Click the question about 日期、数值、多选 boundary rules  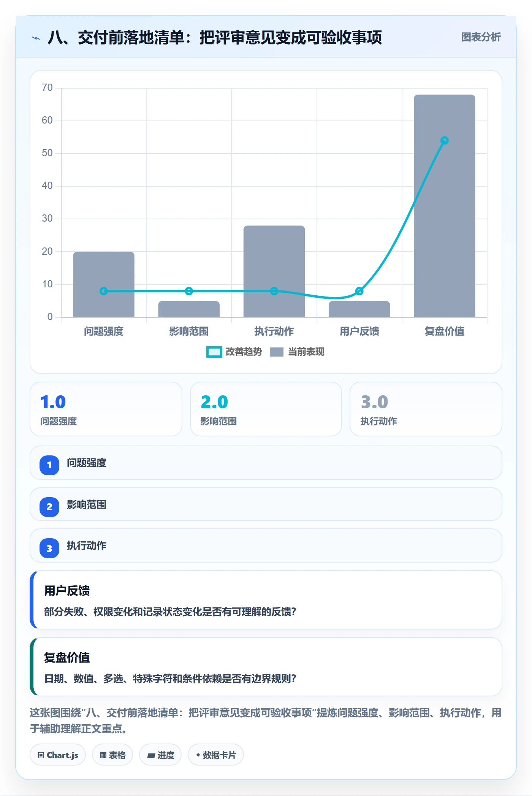[x=170, y=679]
